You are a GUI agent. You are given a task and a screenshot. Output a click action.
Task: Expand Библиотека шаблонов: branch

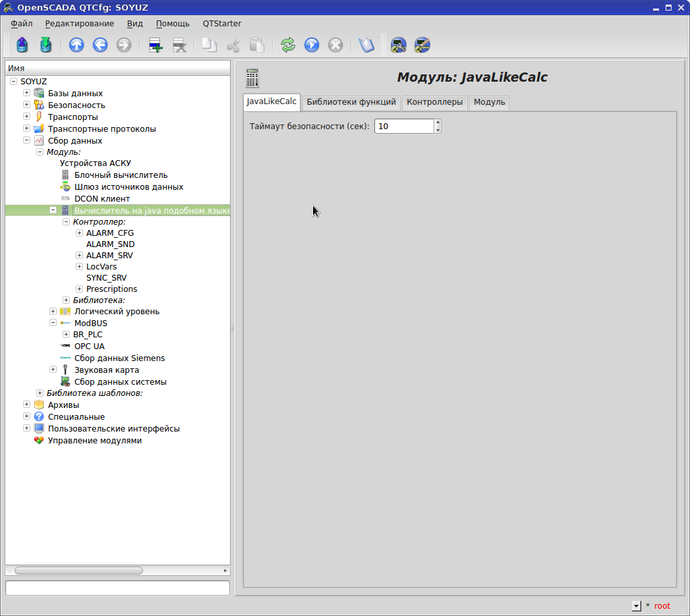coord(40,393)
